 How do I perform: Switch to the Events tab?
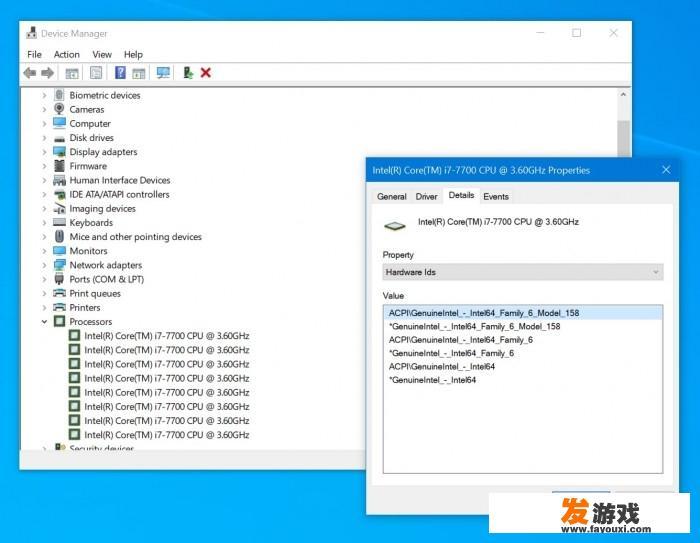(496, 196)
